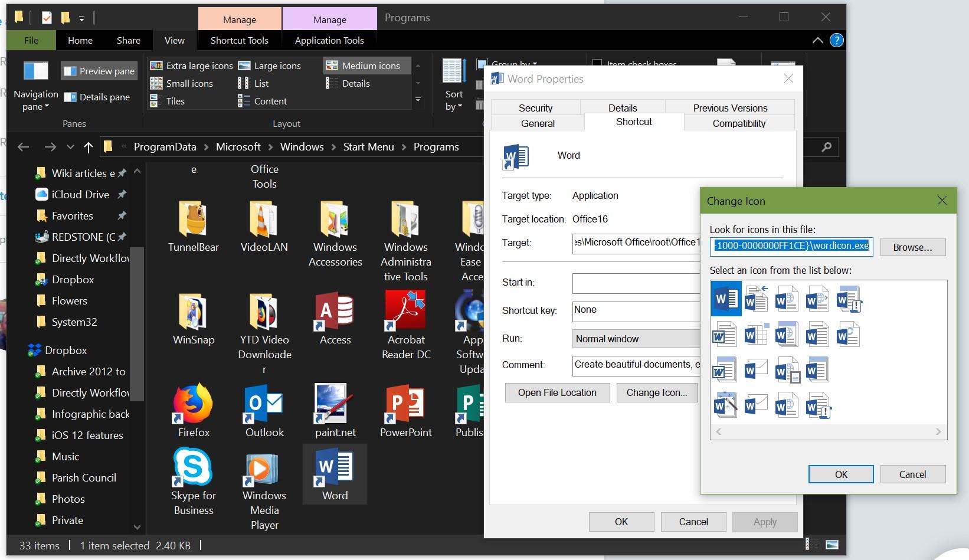Toggle the Details pane button

pyautogui.click(x=97, y=97)
